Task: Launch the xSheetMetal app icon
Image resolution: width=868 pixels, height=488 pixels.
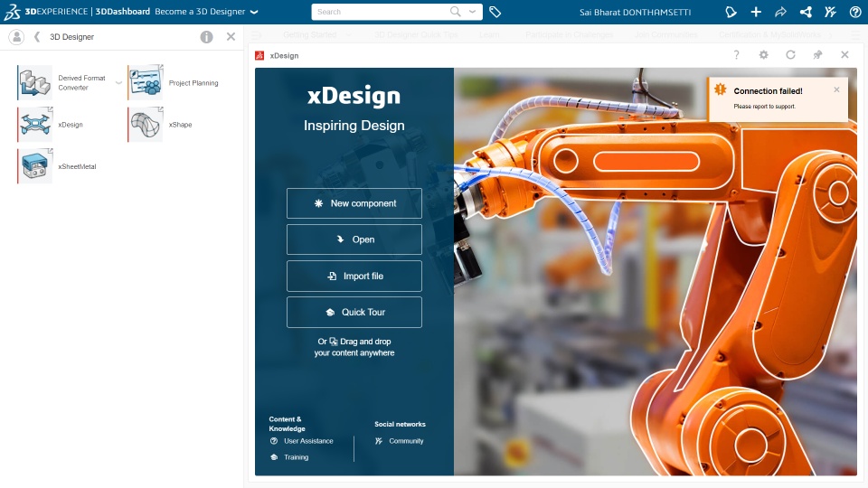Action: (x=35, y=166)
